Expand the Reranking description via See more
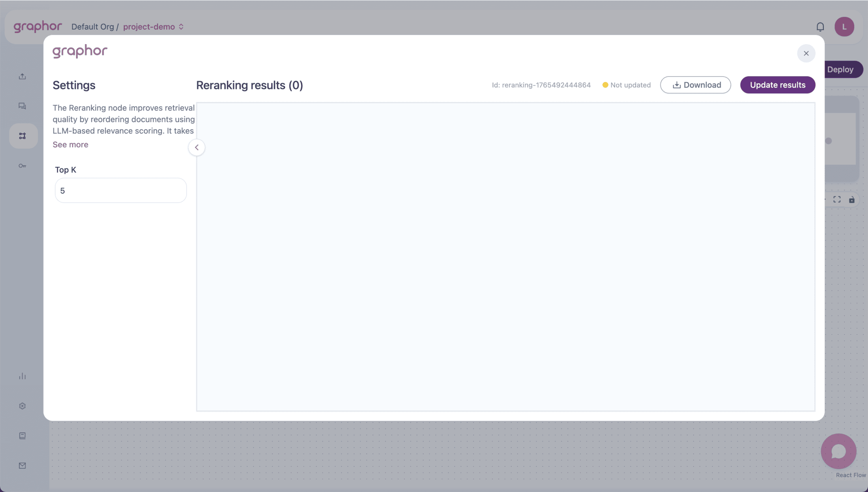868x492 pixels. click(x=70, y=144)
